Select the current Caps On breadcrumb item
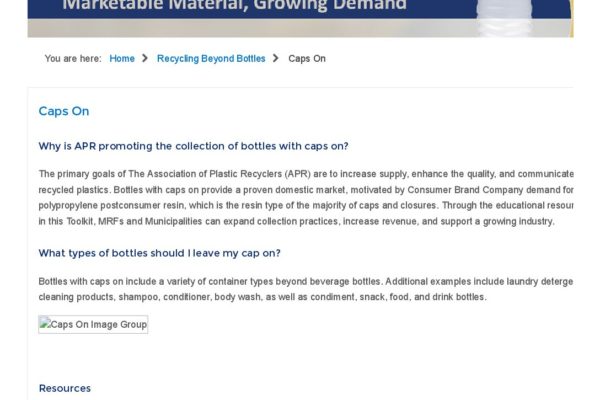The width and height of the screenshot is (600, 400). click(x=307, y=59)
